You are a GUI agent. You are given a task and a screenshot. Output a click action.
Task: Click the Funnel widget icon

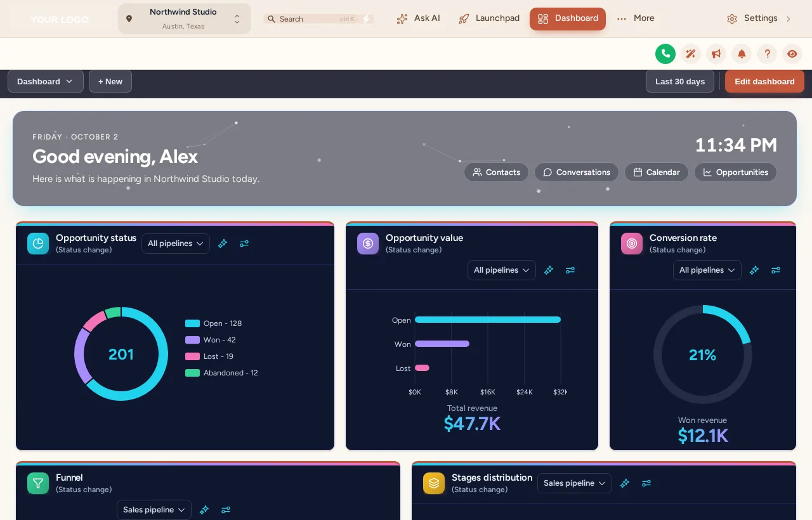[38, 483]
